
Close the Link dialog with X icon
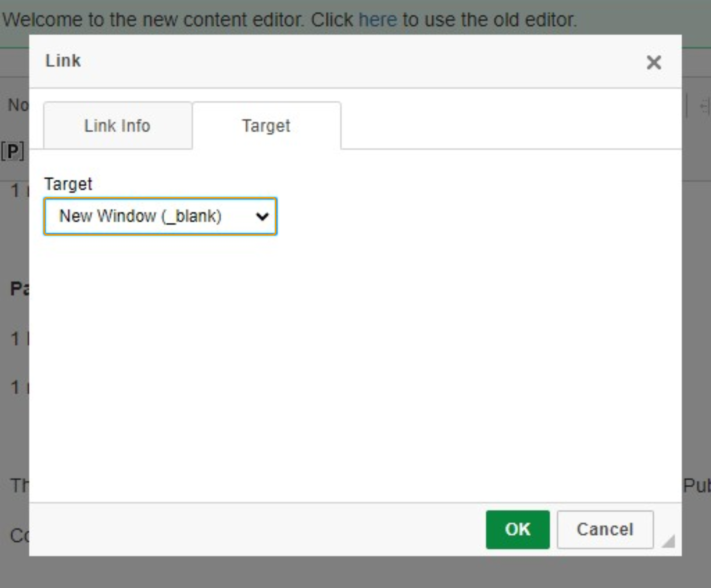(653, 63)
